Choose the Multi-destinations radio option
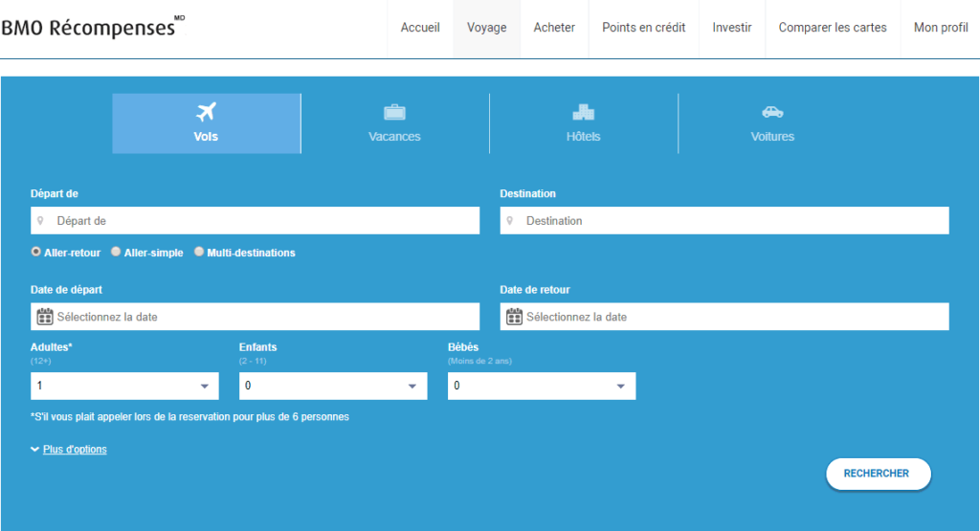 pyautogui.click(x=199, y=253)
